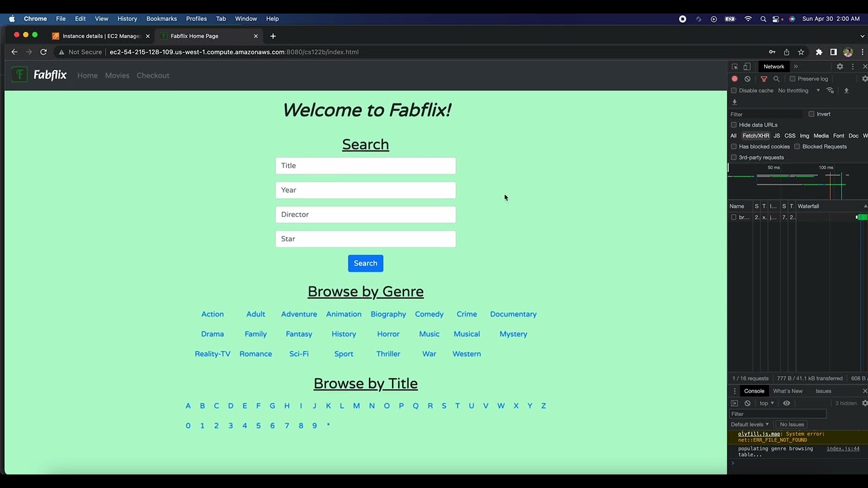Expand more DevTools tabs with the chevron
The width and height of the screenshot is (868, 488).
[795, 66]
